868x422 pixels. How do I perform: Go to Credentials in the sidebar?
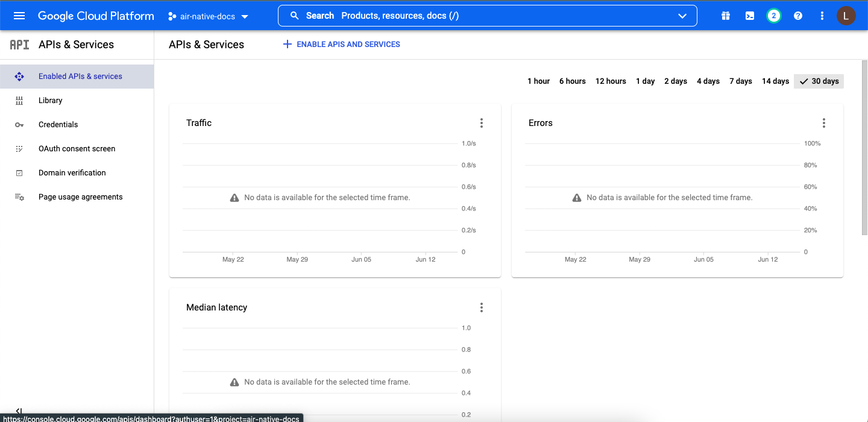coord(58,125)
